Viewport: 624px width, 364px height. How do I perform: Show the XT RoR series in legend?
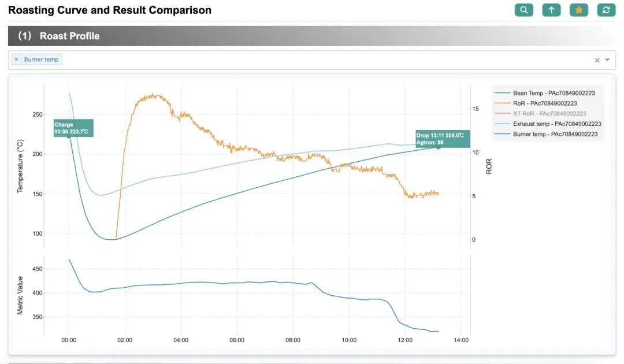point(540,114)
